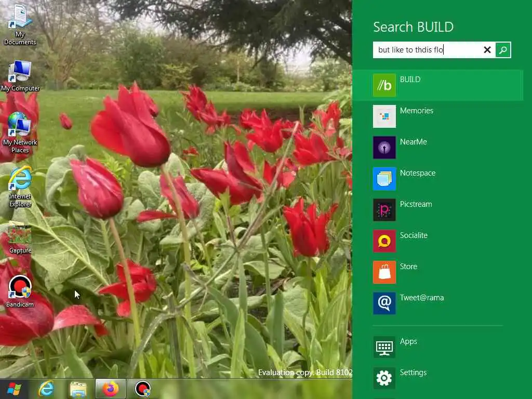Switch to Bandicam in taskbar

click(x=143, y=389)
